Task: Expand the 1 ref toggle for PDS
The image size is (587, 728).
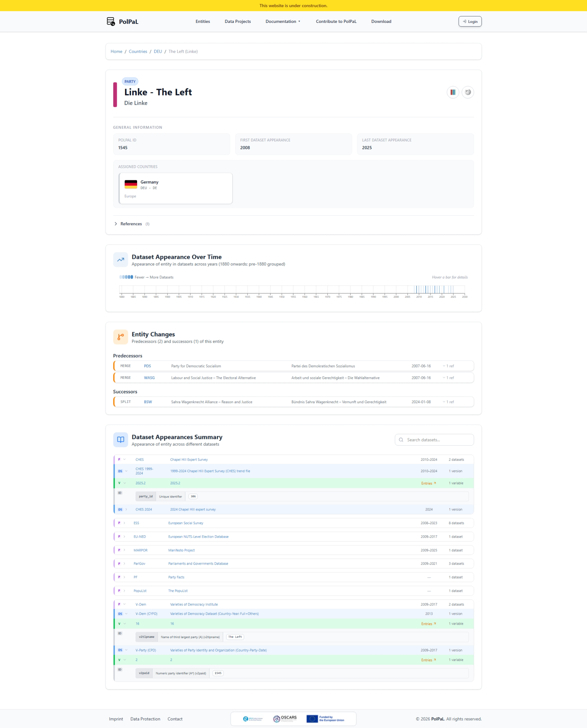Action: pyautogui.click(x=448, y=366)
